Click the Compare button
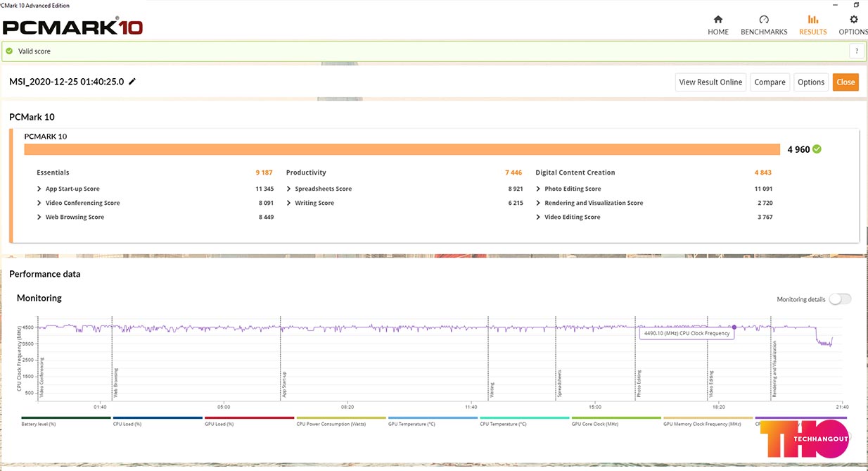This screenshot has height=471, width=868. pos(770,82)
